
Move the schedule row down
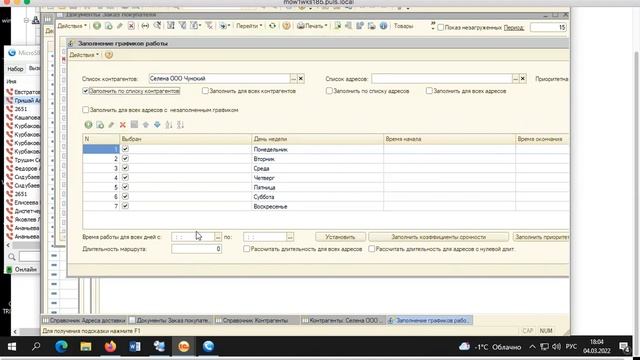(157, 125)
